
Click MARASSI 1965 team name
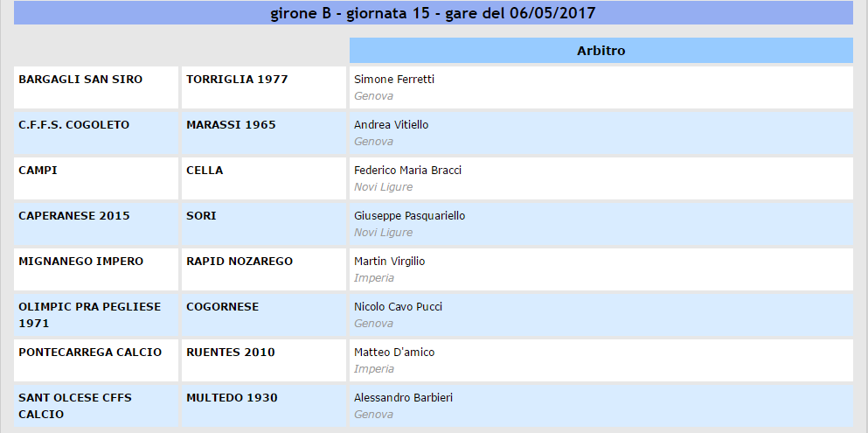pos(231,124)
